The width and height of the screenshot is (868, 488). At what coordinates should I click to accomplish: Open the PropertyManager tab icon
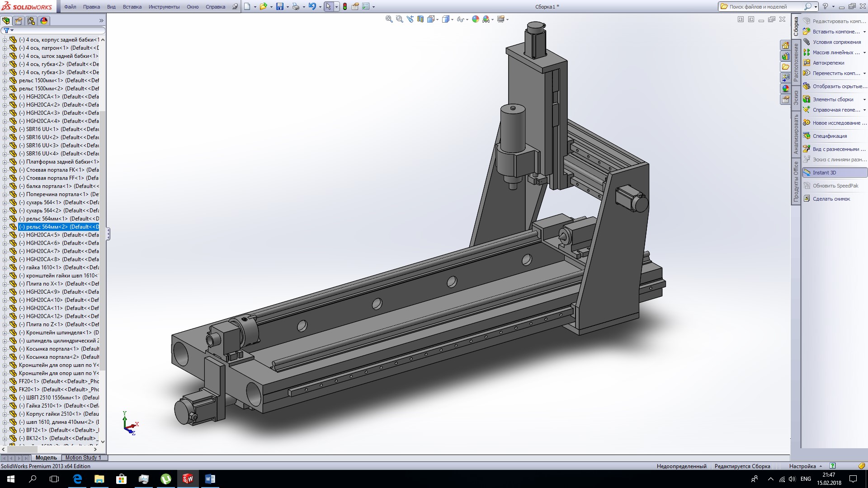(x=19, y=21)
